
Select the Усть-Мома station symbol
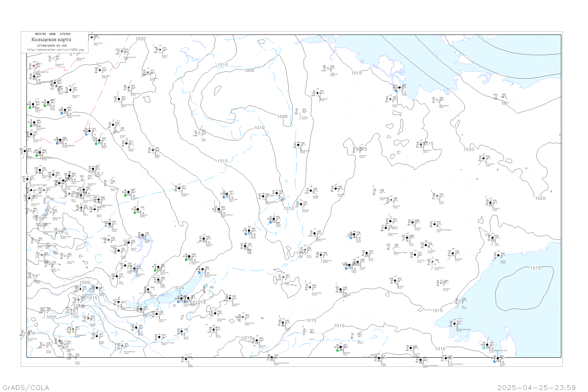[x=484, y=159]
